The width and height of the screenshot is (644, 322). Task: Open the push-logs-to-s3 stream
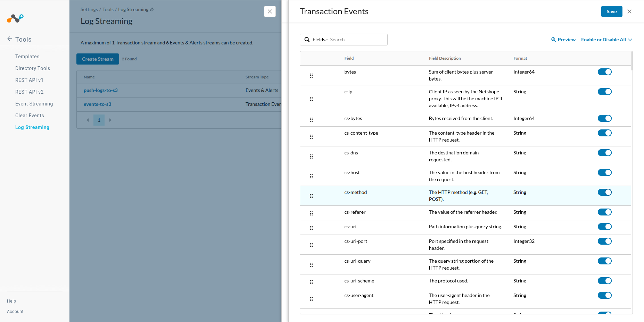(101, 90)
